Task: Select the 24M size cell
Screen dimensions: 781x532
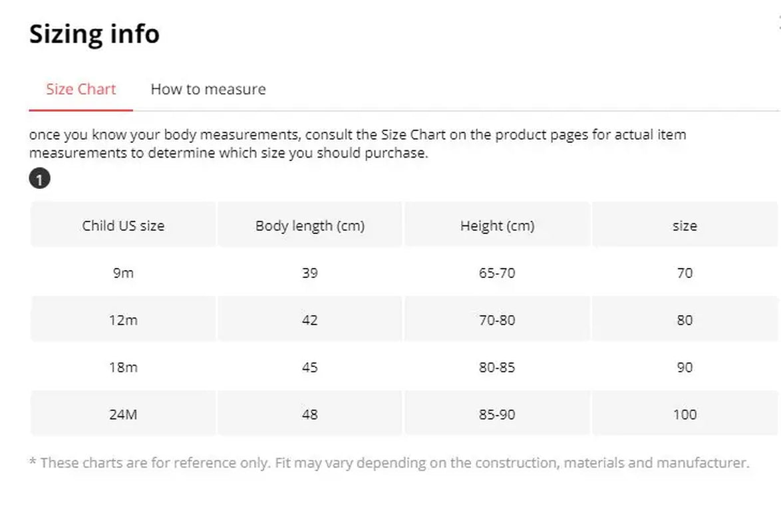Action: click(123, 414)
